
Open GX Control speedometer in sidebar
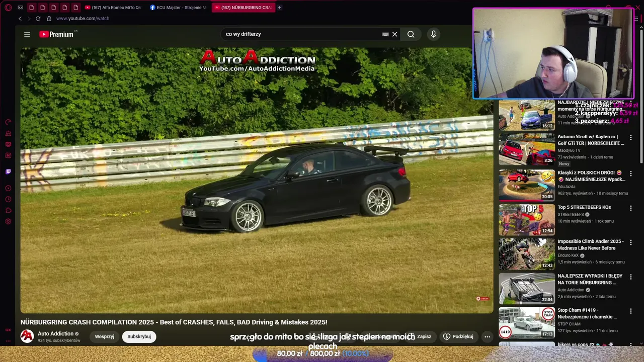pyautogui.click(x=8, y=122)
